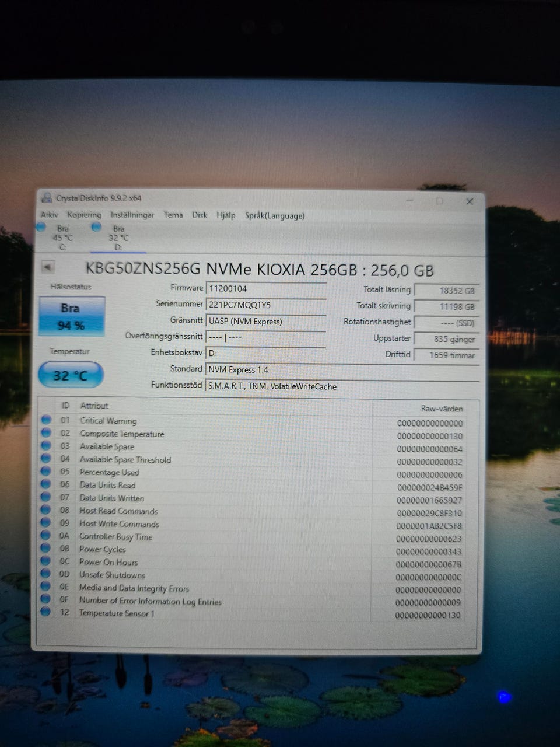This screenshot has height=747, width=560.
Task: Click the CrystalDiskInfo title bar app icon
Action: click(47, 198)
